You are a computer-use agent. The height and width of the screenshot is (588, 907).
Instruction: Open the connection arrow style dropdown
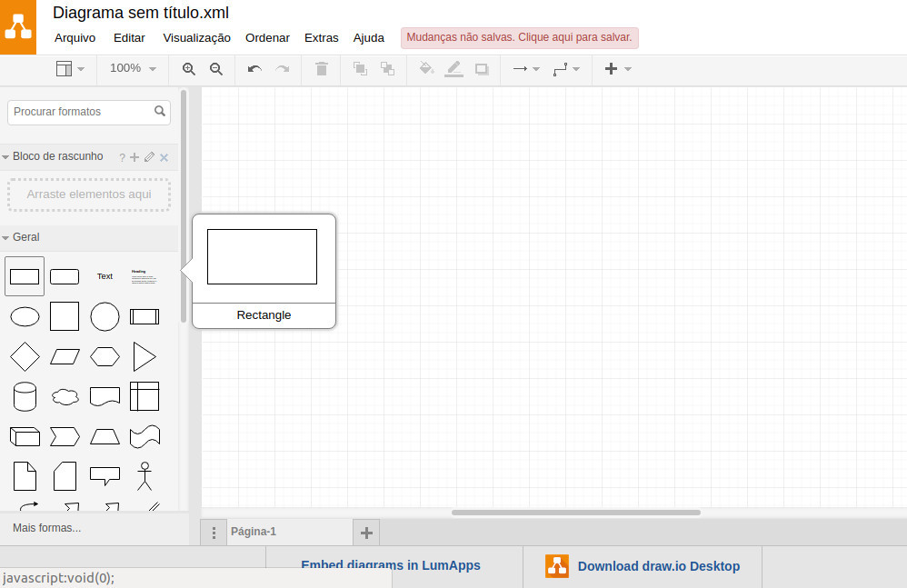[x=526, y=69]
